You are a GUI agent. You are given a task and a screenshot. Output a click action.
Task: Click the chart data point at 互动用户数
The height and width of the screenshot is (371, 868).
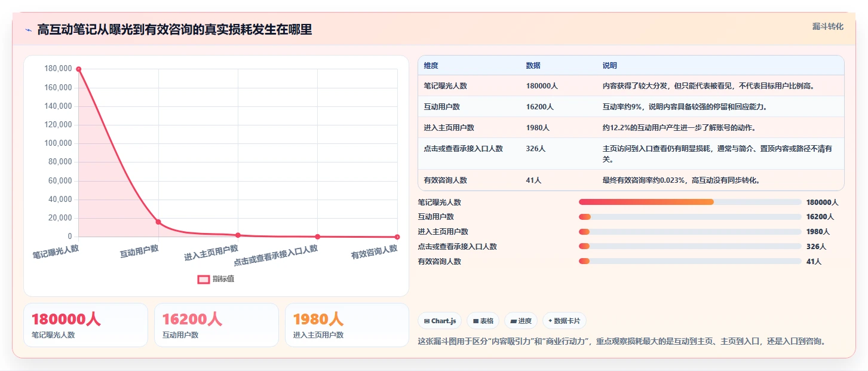pyautogui.click(x=158, y=222)
